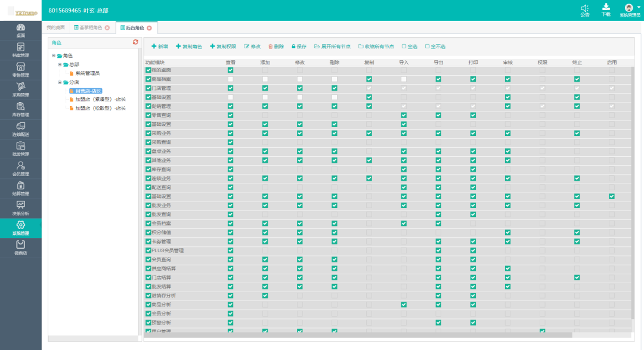Switch to the 我的桌面 tab
The height and width of the screenshot is (350, 644).
pyautogui.click(x=55, y=28)
